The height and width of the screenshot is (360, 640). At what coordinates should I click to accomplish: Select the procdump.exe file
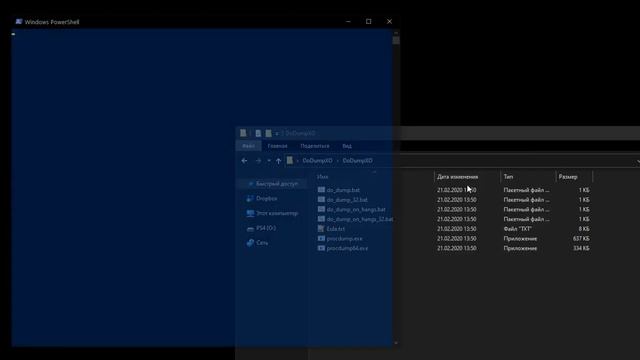[344, 239]
